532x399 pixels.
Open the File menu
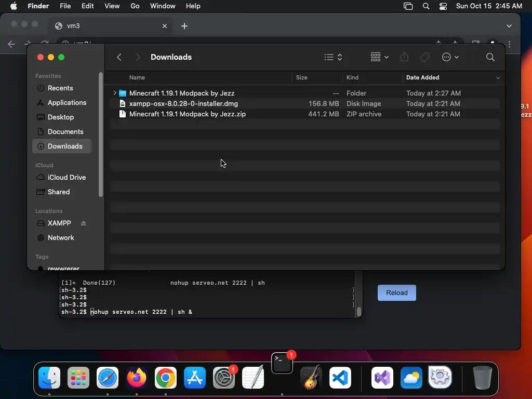coord(65,6)
